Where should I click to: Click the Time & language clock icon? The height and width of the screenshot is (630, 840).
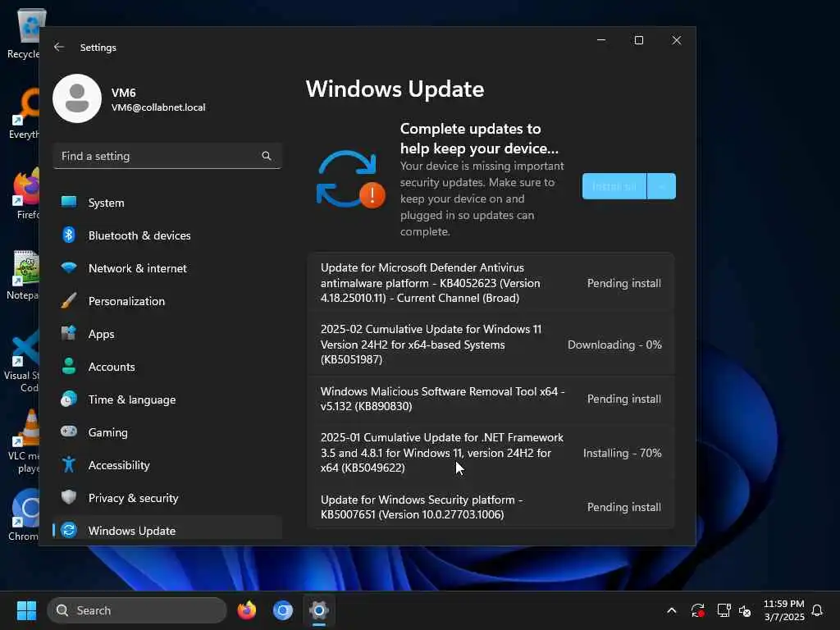(x=69, y=399)
